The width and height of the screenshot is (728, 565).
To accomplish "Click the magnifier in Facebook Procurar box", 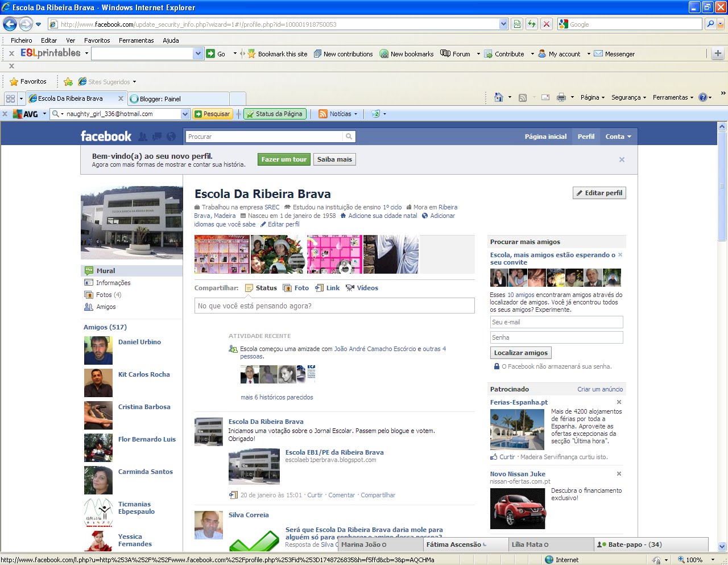I will point(349,137).
